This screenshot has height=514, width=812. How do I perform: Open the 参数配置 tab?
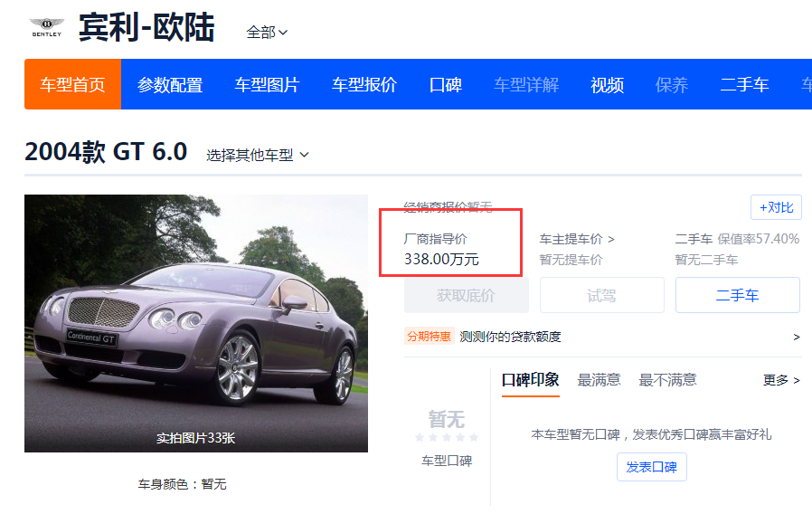tap(170, 84)
